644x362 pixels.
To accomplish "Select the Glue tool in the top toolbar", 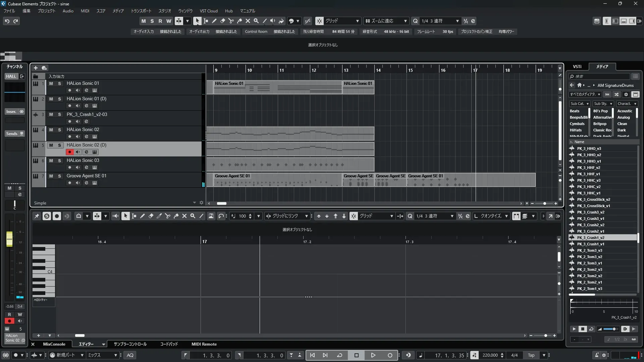I will (x=239, y=21).
